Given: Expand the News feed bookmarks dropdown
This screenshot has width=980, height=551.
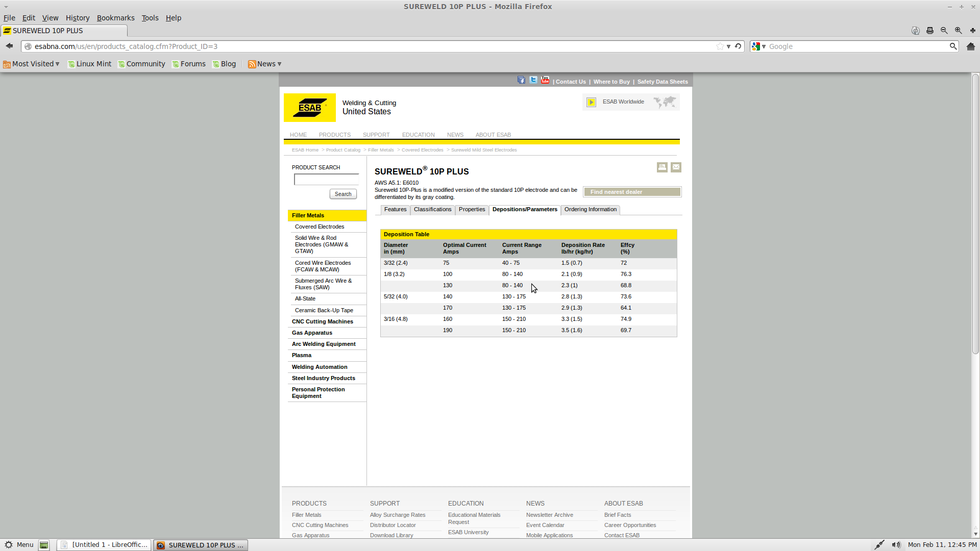Looking at the screenshot, I should coord(265,64).
